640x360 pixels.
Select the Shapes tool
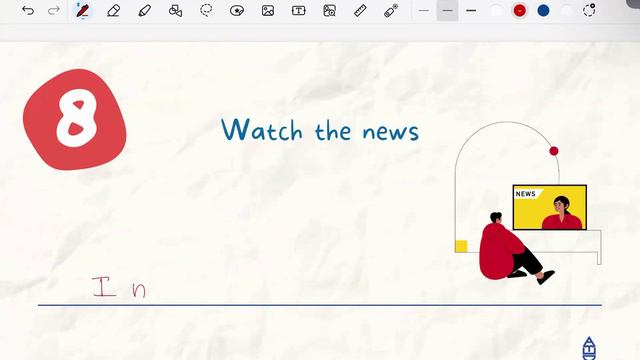176,11
